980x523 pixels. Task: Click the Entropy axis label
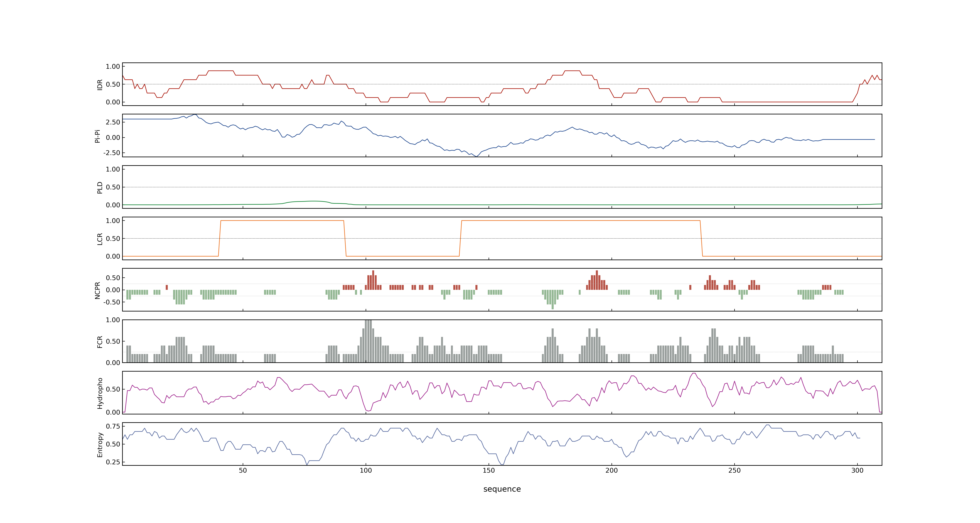pyautogui.click(x=100, y=445)
